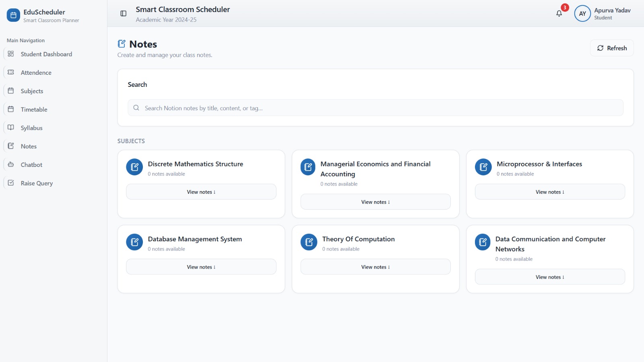View notes for Discrete Mathematics Structure
Viewport: 644px width, 362px height.
click(201, 192)
